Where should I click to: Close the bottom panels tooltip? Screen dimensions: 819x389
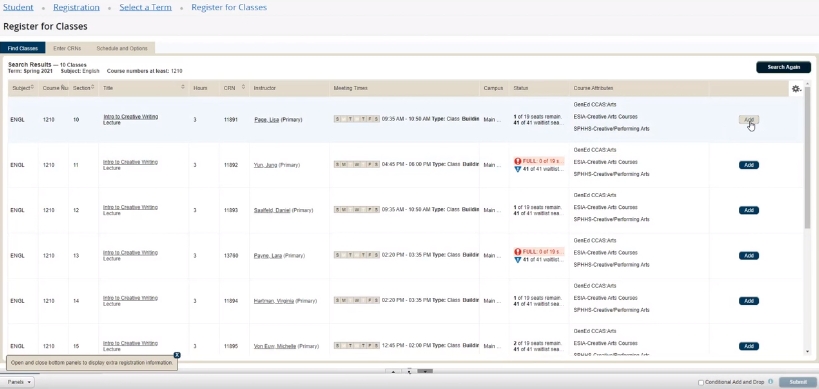click(177, 355)
